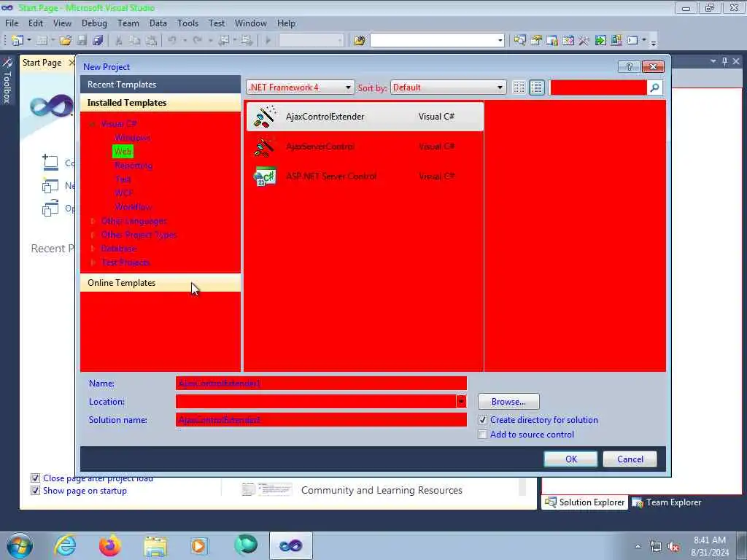The width and height of the screenshot is (747, 560).
Task: Click the volume icon in the system tray
Action: [x=673, y=547]
